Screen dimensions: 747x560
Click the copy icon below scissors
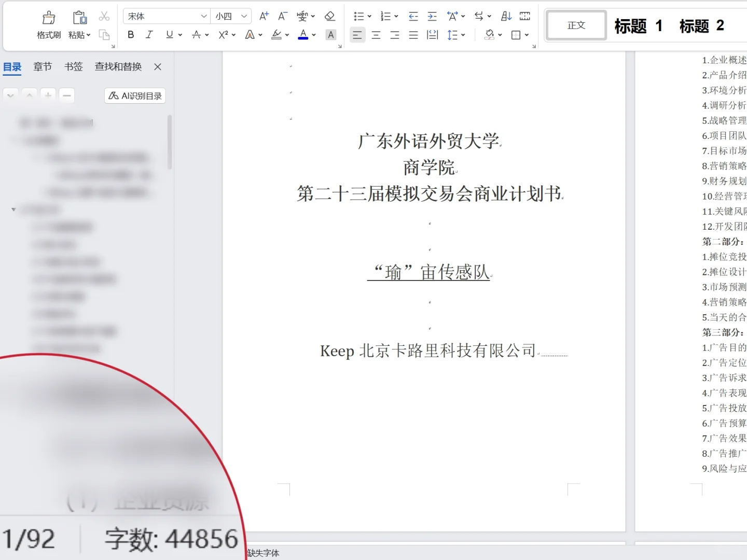[104, 35]
